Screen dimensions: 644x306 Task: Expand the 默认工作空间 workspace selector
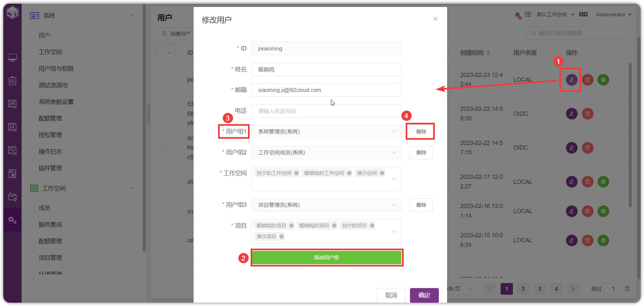click(x=555, y=14)
